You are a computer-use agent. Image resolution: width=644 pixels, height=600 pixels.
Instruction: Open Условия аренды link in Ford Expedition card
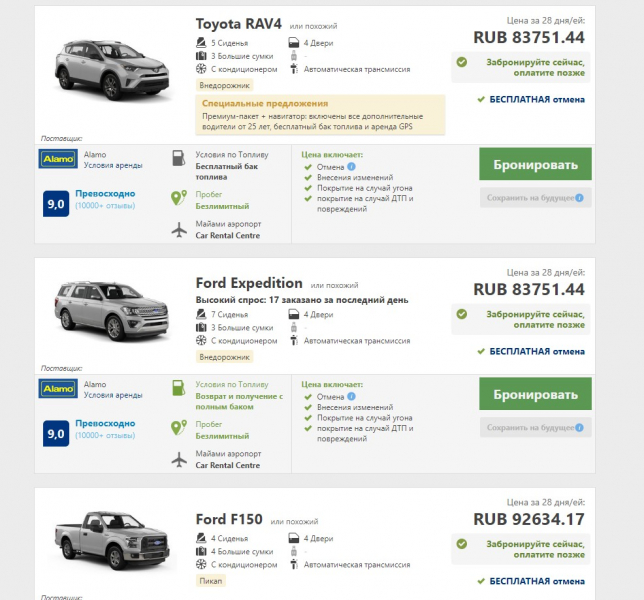pyautogui.click(x=113, y=395)
